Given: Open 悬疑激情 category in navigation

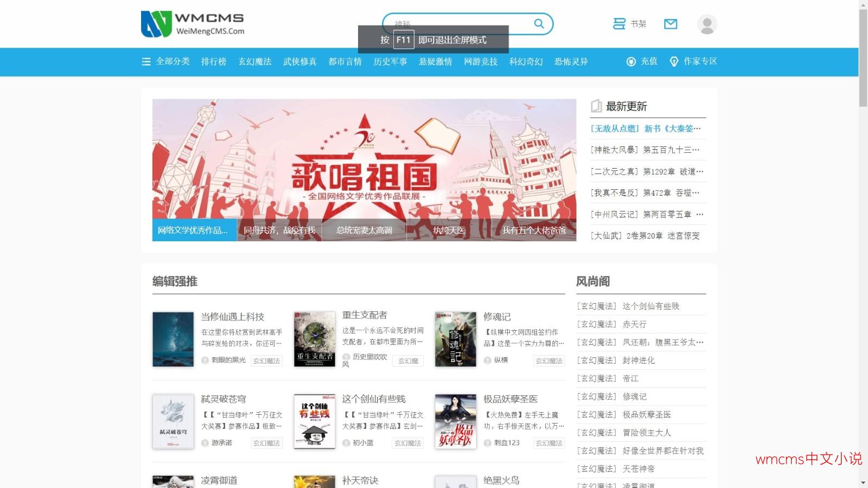Looking at the screenshot, I should 436,61.
